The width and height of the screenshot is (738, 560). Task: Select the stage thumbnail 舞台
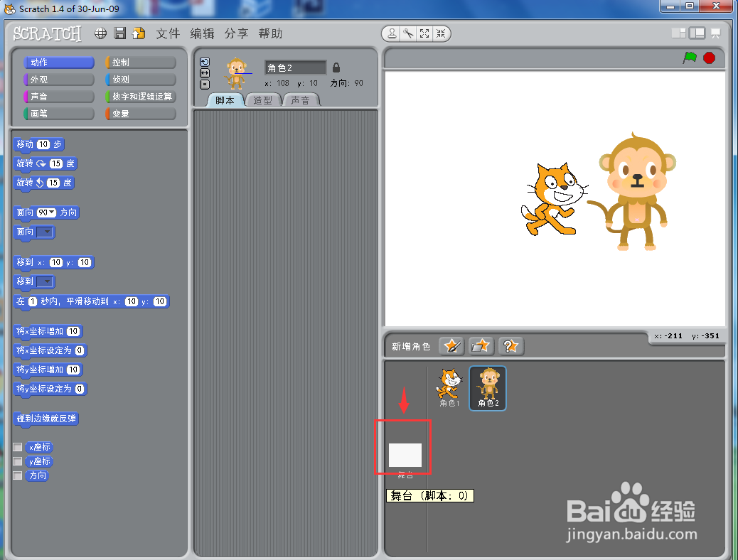pos(405,456)
